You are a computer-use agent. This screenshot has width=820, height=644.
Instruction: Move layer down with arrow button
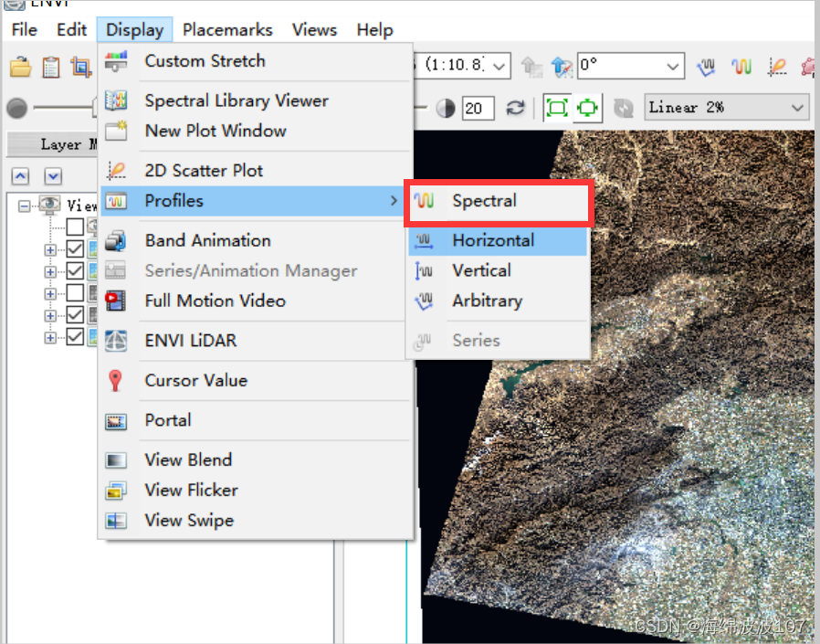(53, 176)
